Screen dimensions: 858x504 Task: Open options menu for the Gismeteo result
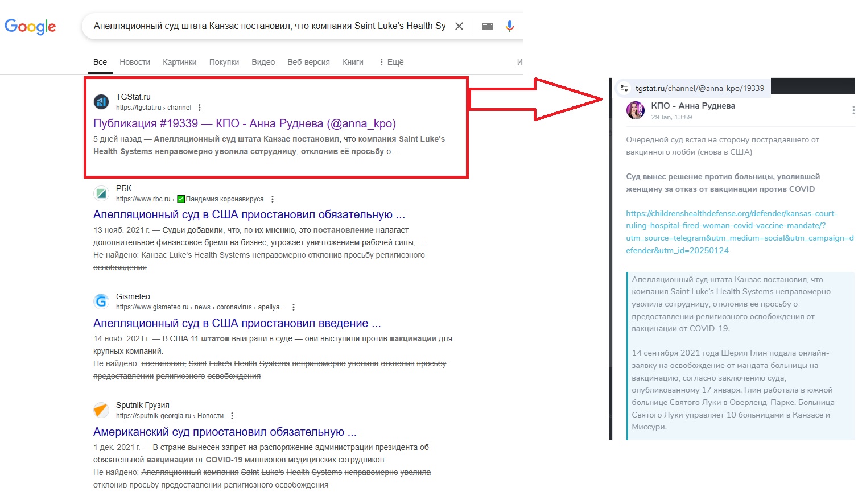pyautogui.click(x=294, y=307)
